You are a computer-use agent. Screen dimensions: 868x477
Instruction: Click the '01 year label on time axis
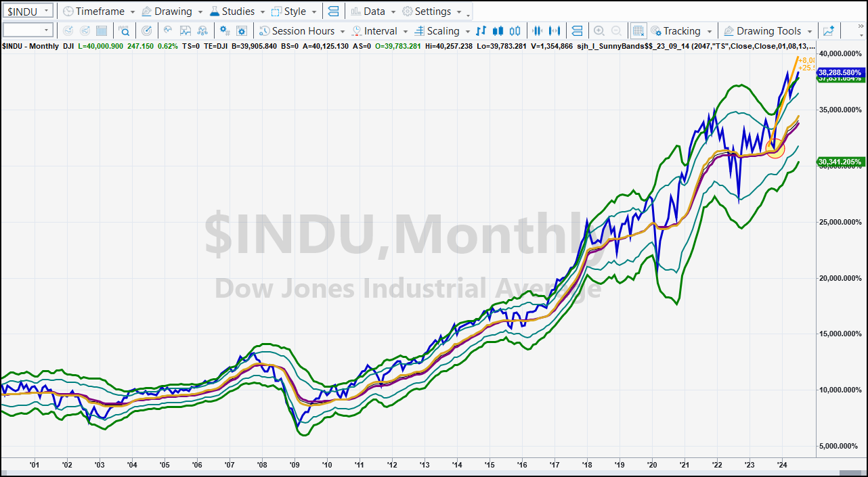35,465
